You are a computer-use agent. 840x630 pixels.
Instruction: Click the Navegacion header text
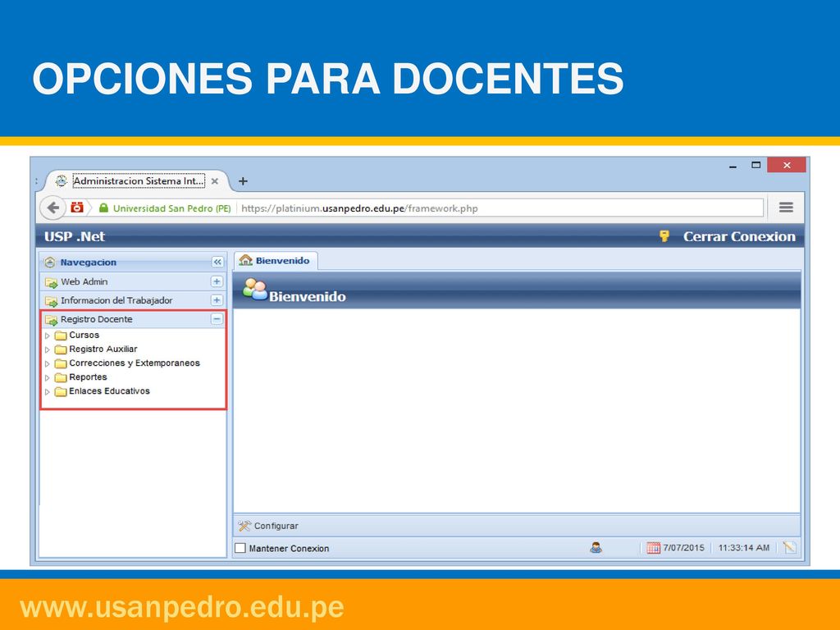coord(89,262)
